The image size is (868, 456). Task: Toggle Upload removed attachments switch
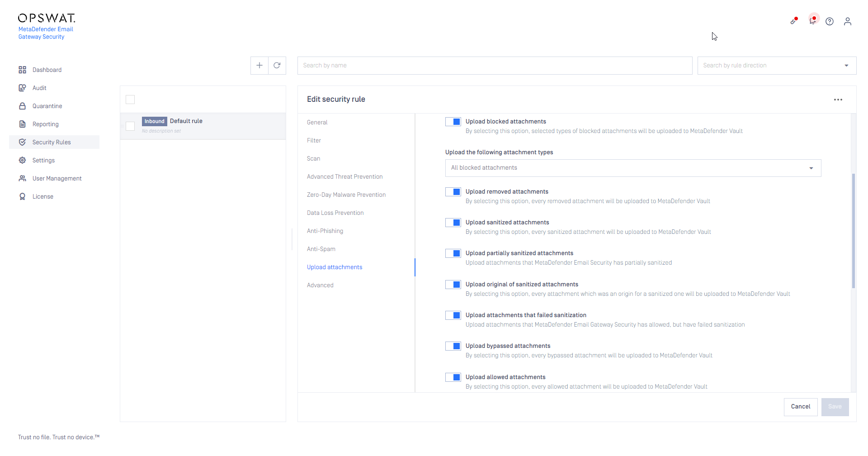click(x=453, y=192)
